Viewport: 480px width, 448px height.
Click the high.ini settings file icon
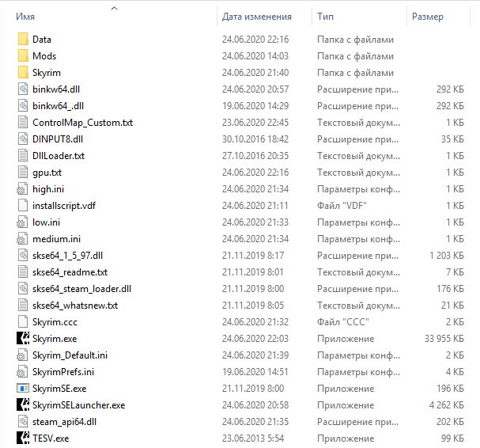tap(22, 189)
